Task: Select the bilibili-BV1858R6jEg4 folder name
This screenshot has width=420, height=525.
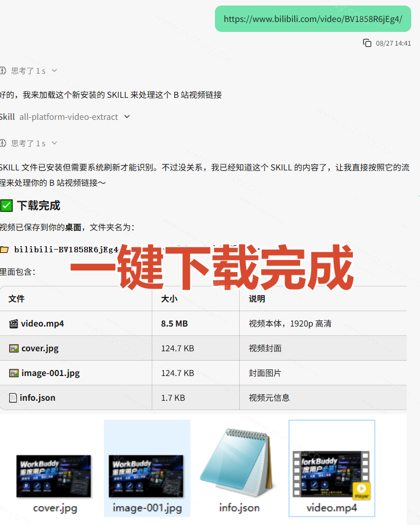Action: (x=67, y=250)
